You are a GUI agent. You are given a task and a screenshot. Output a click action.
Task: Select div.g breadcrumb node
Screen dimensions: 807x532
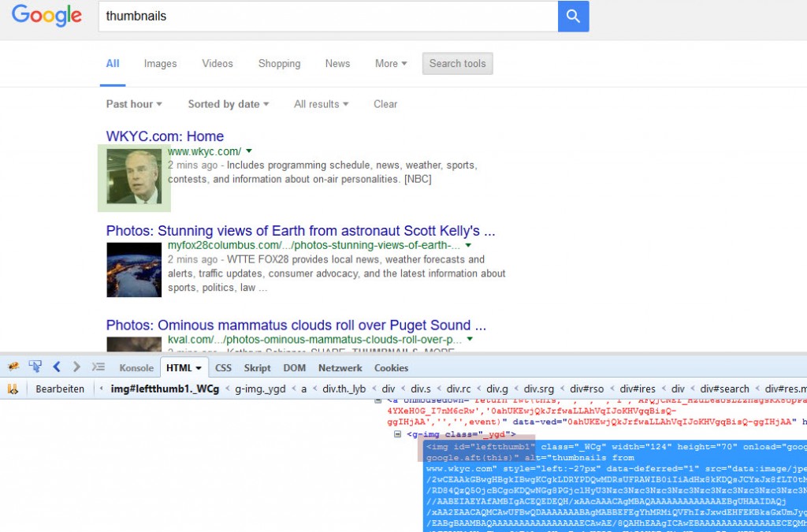[497, 389]
